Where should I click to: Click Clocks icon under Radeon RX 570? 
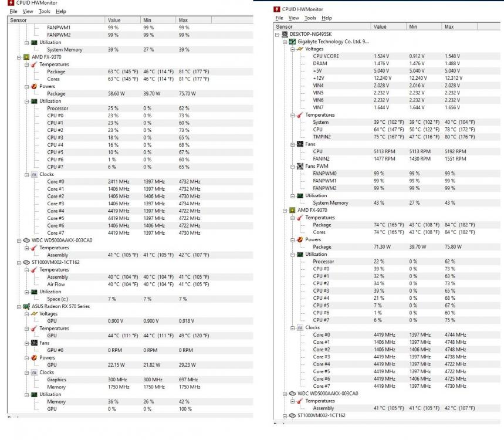coord(34,372)
